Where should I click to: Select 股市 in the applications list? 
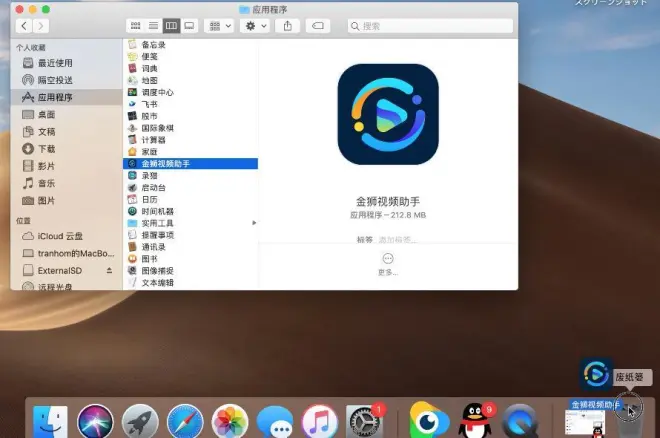[x=190, y=116]
